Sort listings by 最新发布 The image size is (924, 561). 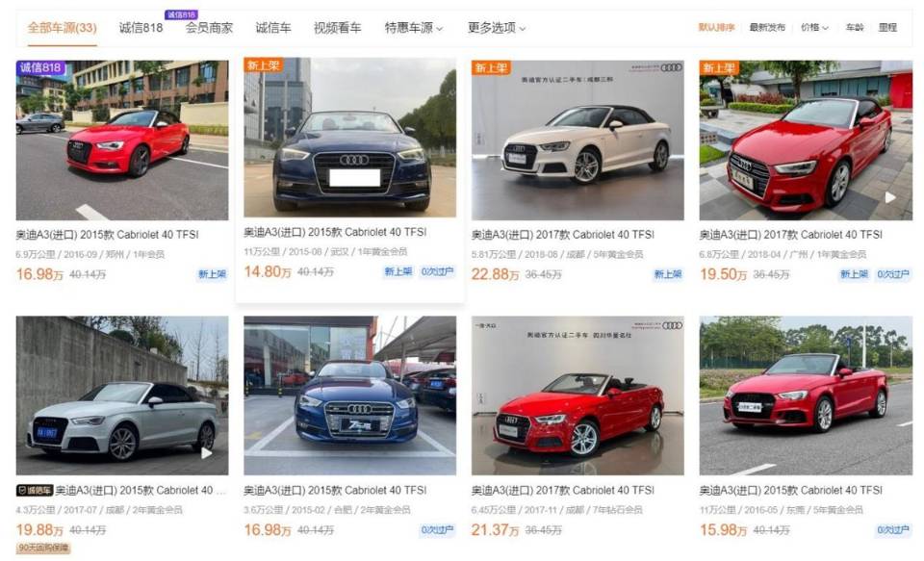coord(767,27)
